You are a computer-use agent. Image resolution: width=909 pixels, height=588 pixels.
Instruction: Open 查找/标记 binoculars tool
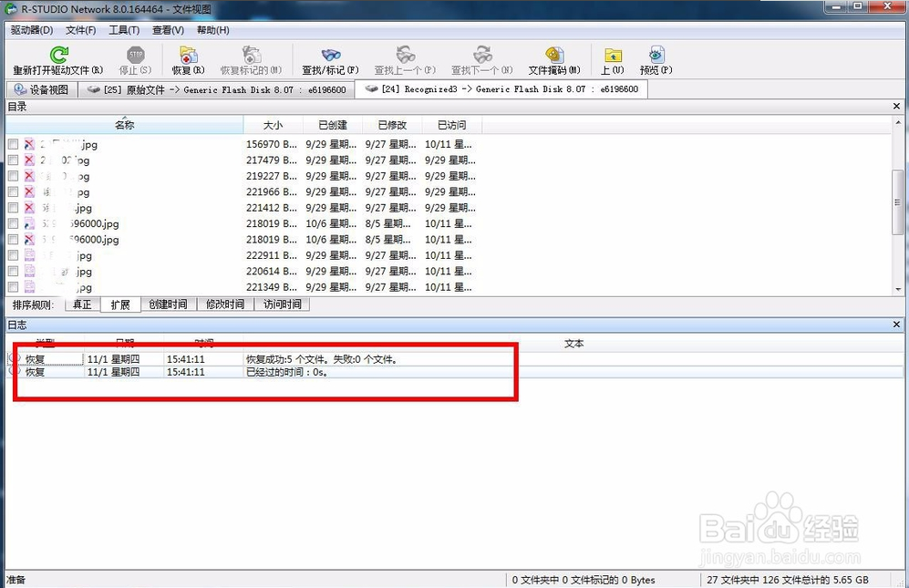(330, 55)
